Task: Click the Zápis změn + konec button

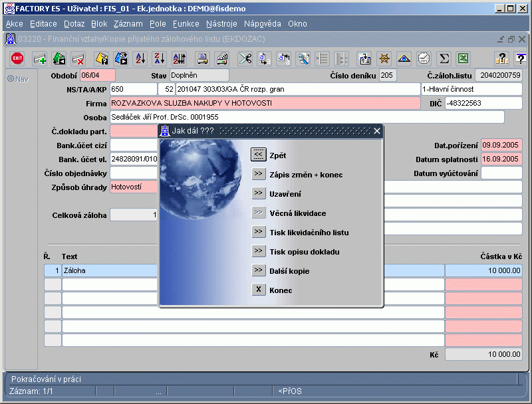Action: tap(259, 174)
